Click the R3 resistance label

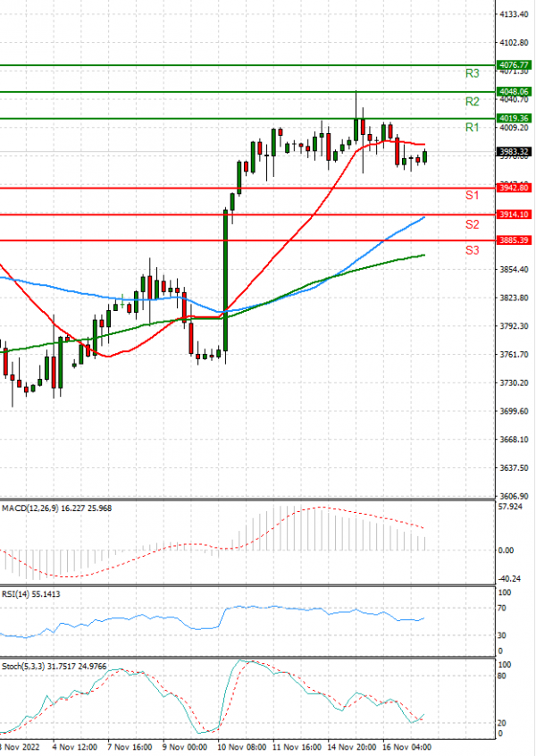(x=473, y=74)
